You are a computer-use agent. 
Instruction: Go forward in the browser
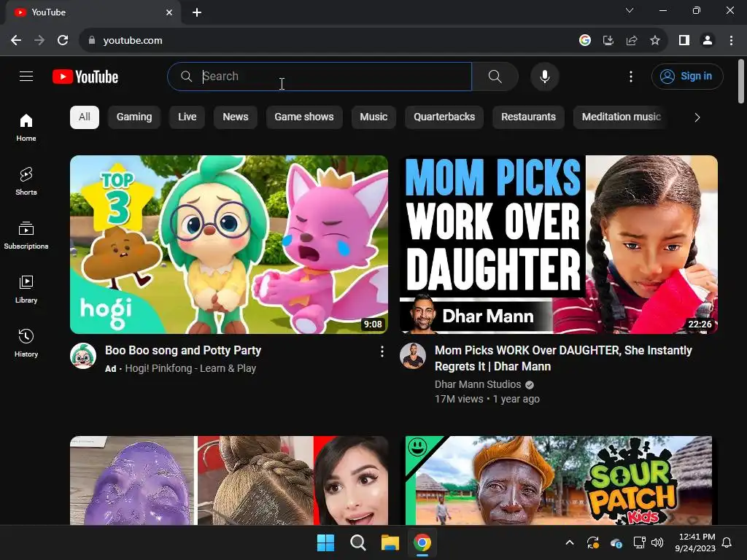(x=39, y=41)
